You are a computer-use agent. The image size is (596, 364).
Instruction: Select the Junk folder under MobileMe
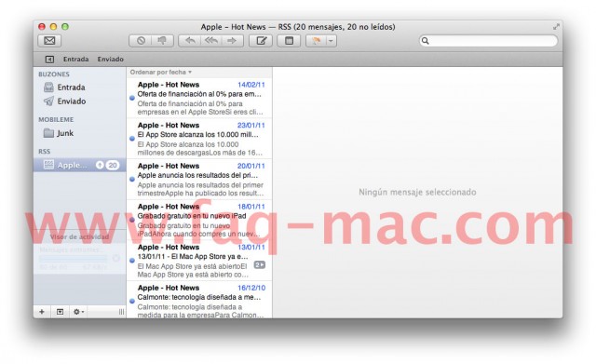point(79,133)
